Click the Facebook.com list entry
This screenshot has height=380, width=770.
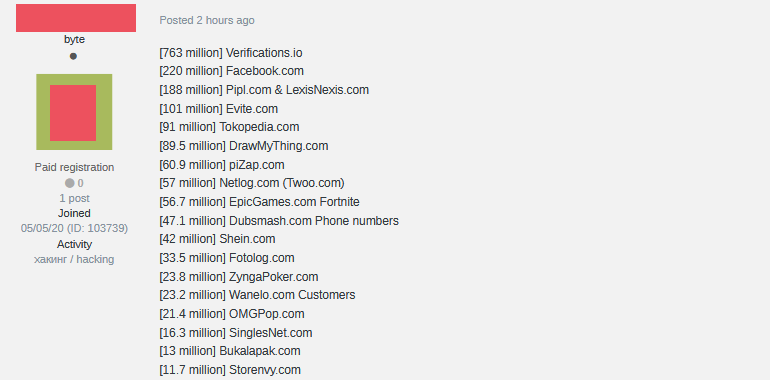click(231, 71)
